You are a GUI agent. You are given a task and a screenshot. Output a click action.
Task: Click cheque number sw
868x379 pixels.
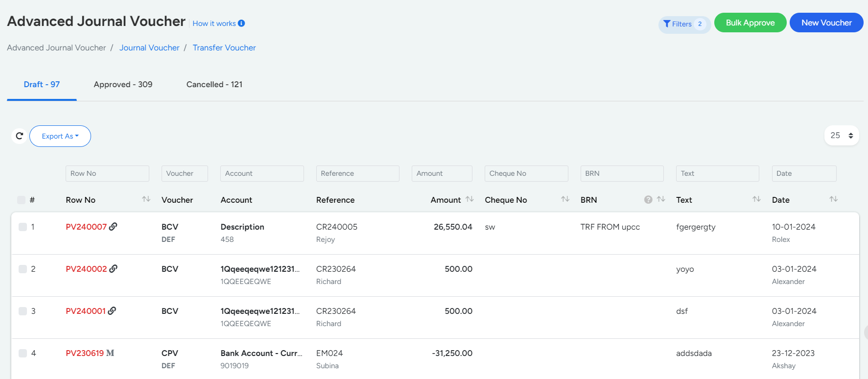click(490, 227)
